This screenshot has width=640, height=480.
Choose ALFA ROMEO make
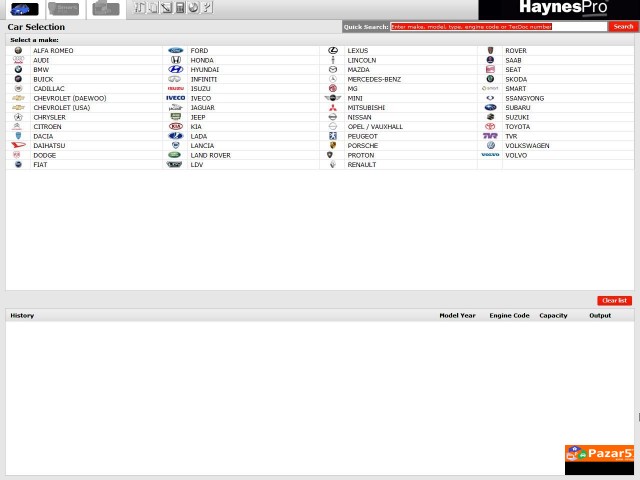click(53, 51)
